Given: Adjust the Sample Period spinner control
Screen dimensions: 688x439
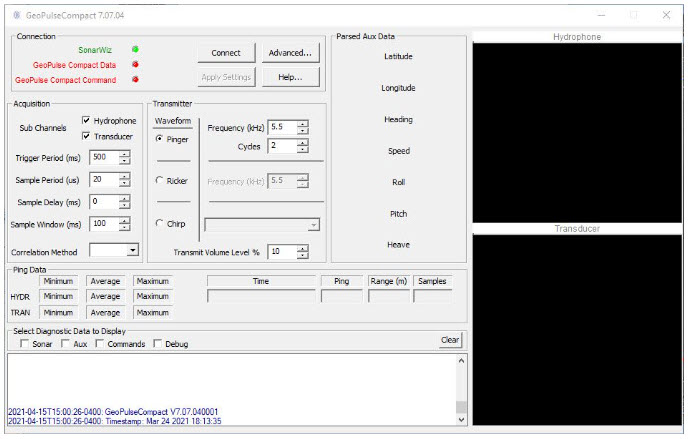Looking at the screenshot, I should pos(125,180).
